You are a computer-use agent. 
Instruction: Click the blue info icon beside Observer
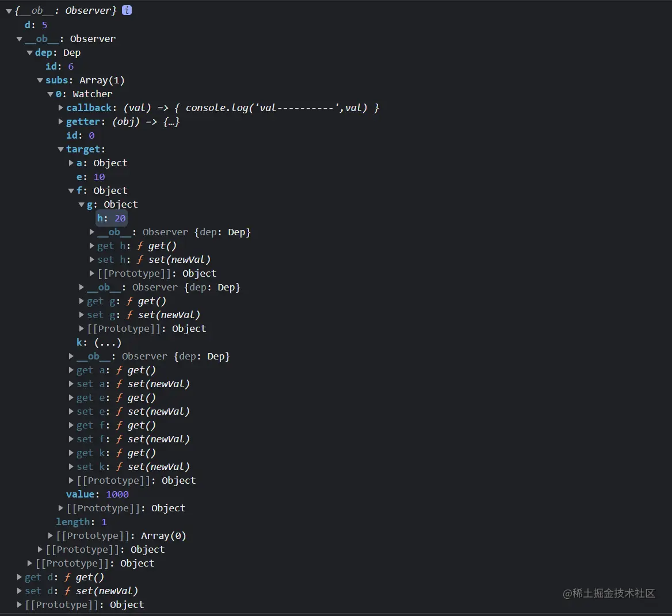click(x=127, y=10)
